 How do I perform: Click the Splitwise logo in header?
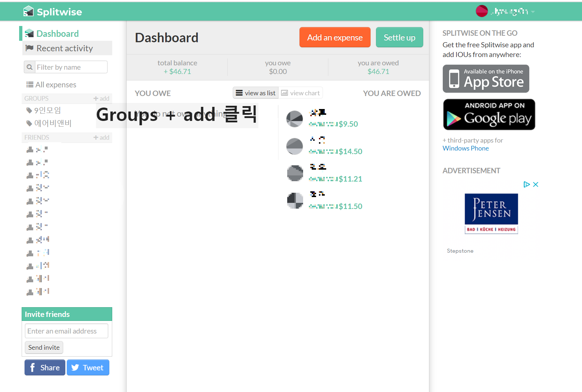tap(53, 12)
